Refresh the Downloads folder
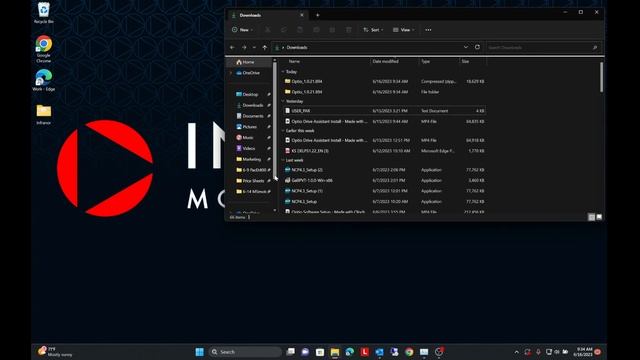Image resolution: width=640 pixels, height=360 pixels. pos(477,47)
